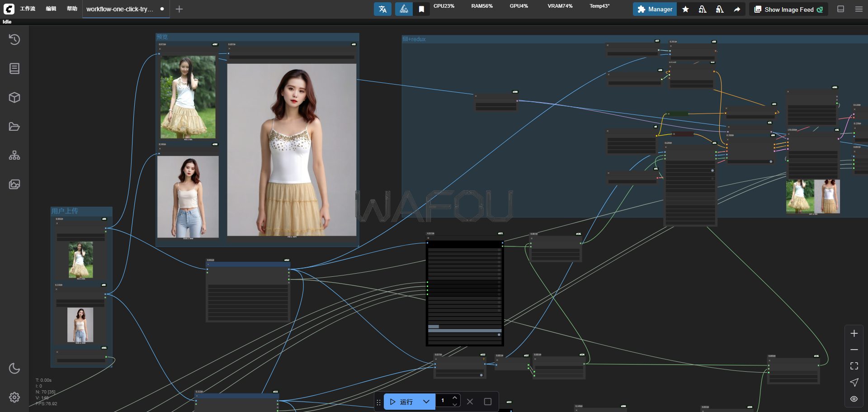Viewport: 868px width, 412px height.
Task: Click the first broom-like icon after the star
Action: pyautogui.click(x=703, y=9)
